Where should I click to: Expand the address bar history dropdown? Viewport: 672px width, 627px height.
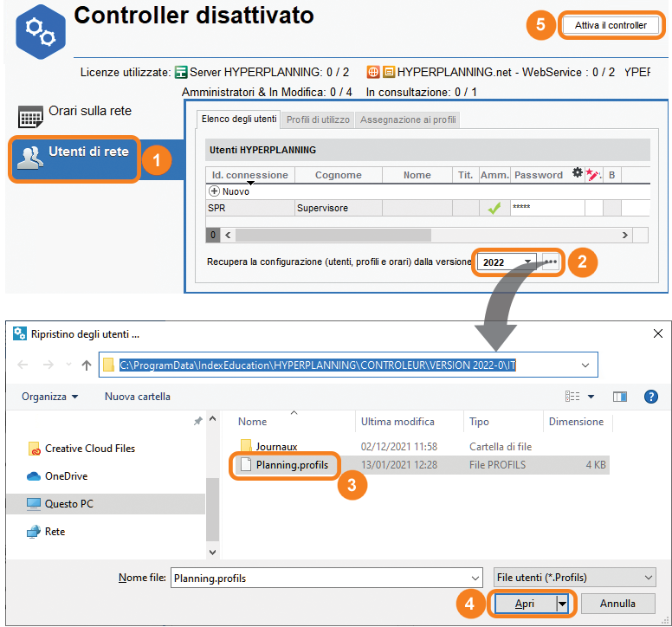[585, 365]
